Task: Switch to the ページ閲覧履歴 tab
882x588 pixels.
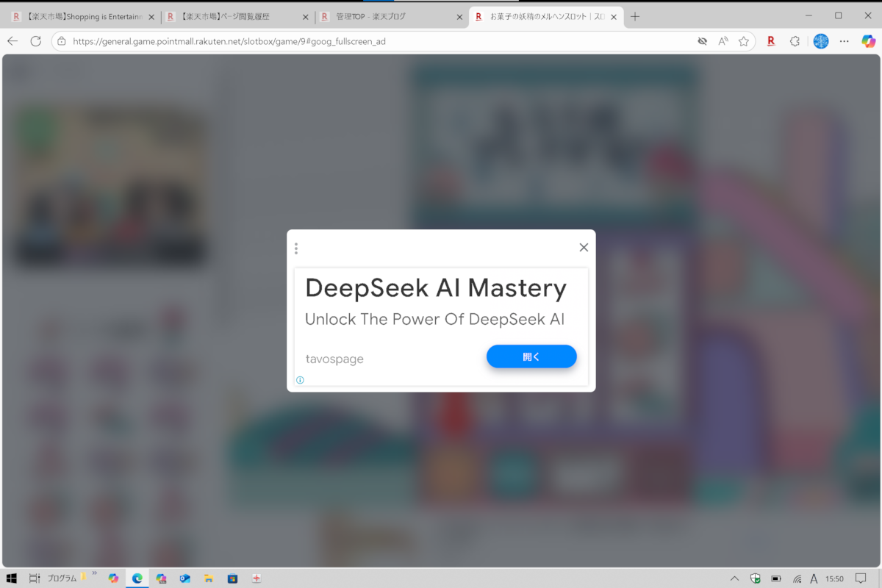Action: pos(238,17)
